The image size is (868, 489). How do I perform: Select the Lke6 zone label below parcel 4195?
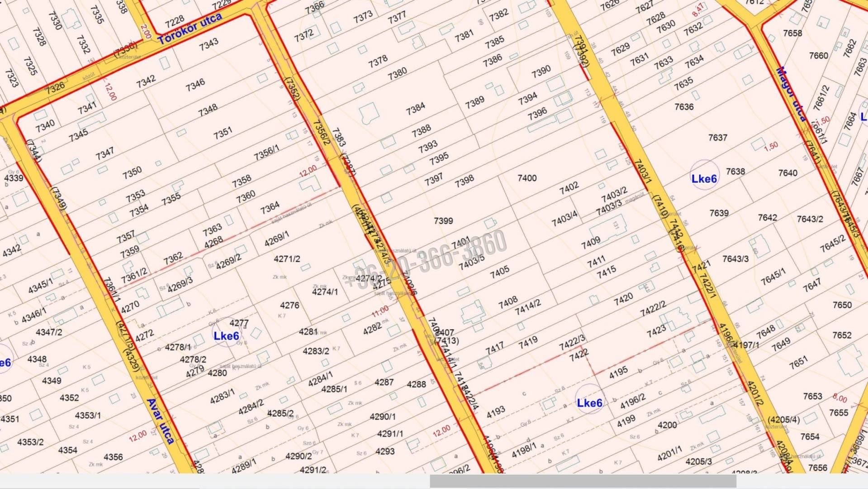pos(589,403)
